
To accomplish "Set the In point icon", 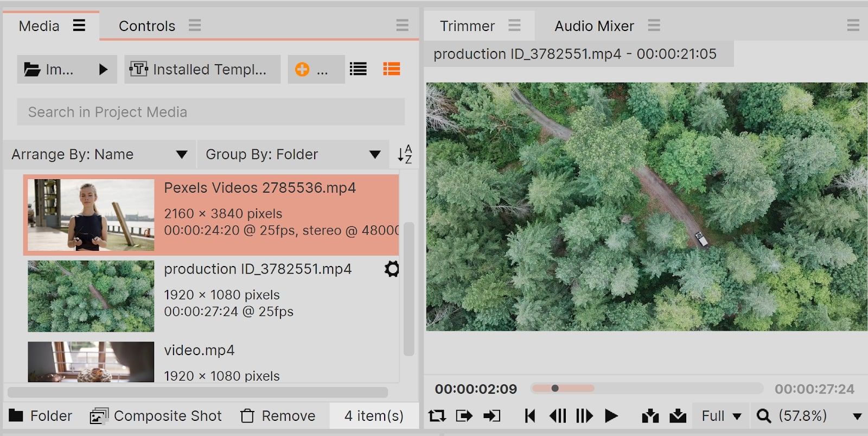I will (x=464, y=416).
